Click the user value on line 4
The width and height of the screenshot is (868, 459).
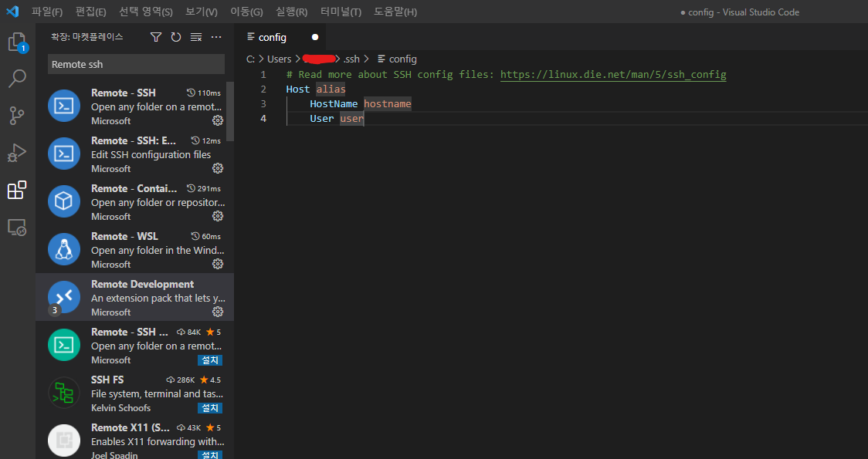351,118
